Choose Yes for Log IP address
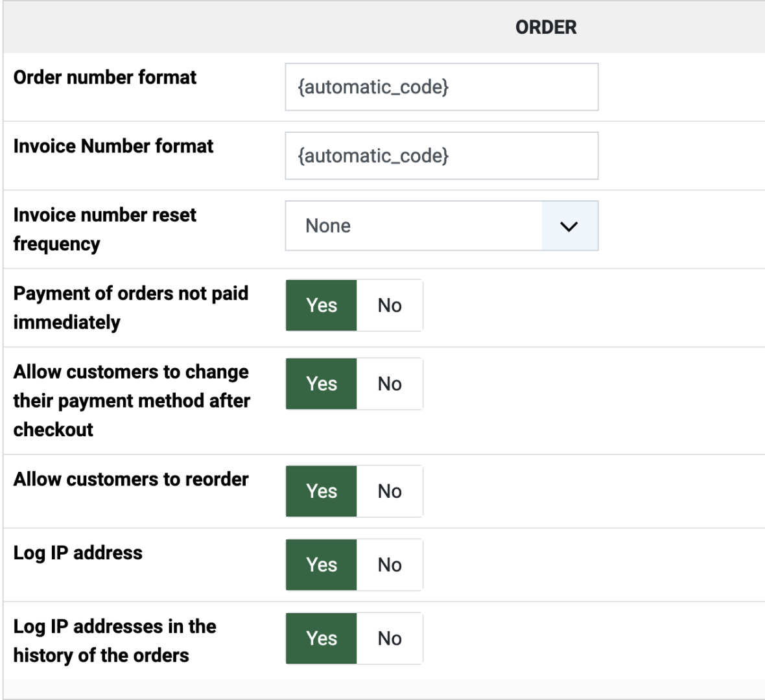This screenshot has width=765, height=700. [x=322, y=565]
